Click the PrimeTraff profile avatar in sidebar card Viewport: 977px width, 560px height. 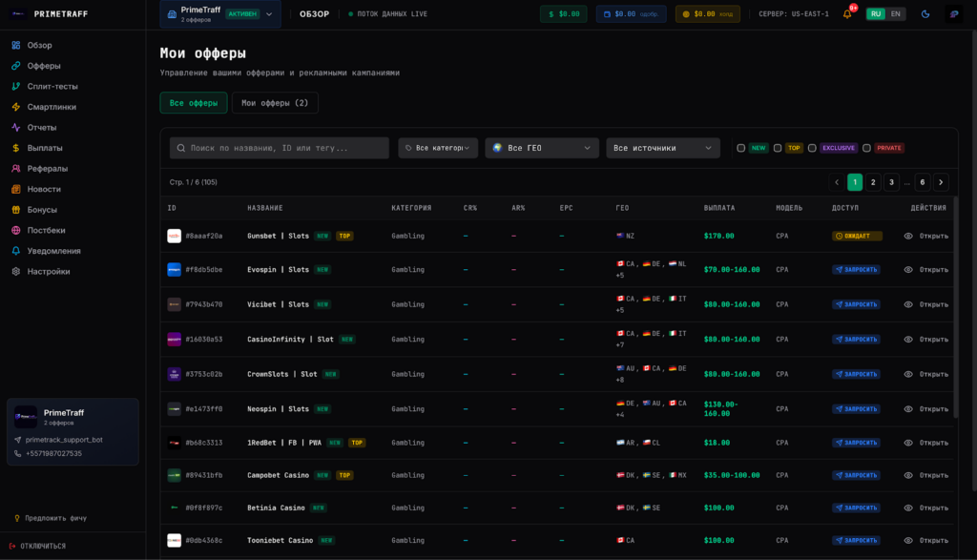pyautogui.click(x=26, y=417)
